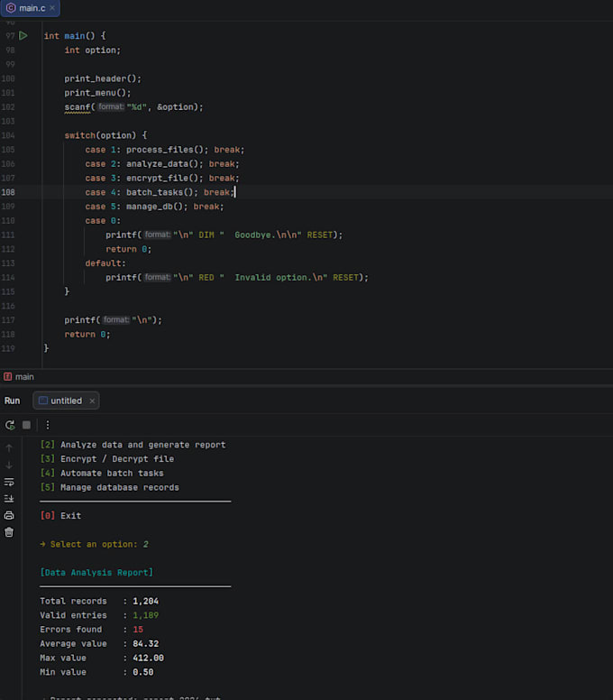Image resolution: width=613 pixels, height=700 pixels.
Task: Toggle scroll to end of console
Action: pyautogui.click(x=9, y=498)
